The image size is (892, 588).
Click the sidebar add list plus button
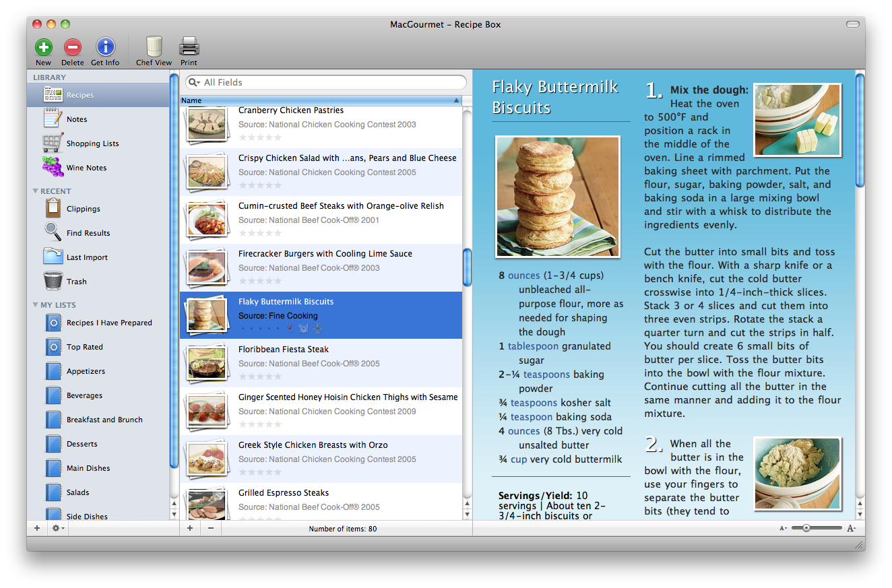click(x=37, y=529)
